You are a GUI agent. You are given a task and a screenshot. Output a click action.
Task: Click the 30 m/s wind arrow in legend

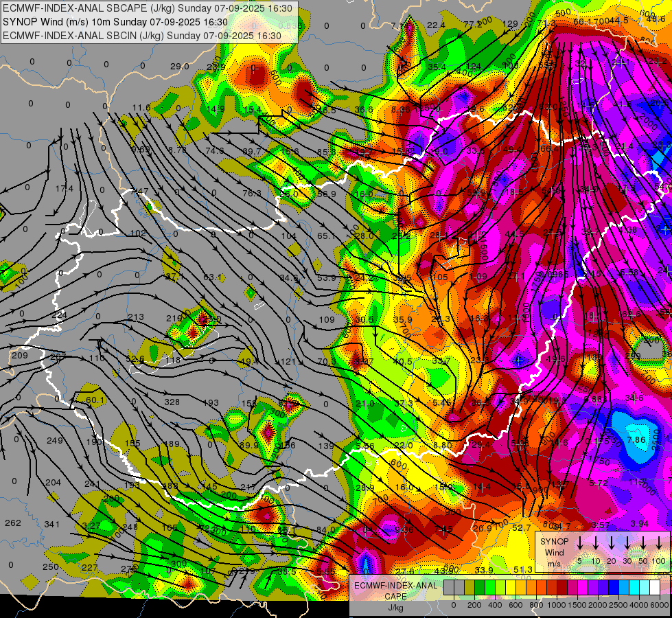627,543
